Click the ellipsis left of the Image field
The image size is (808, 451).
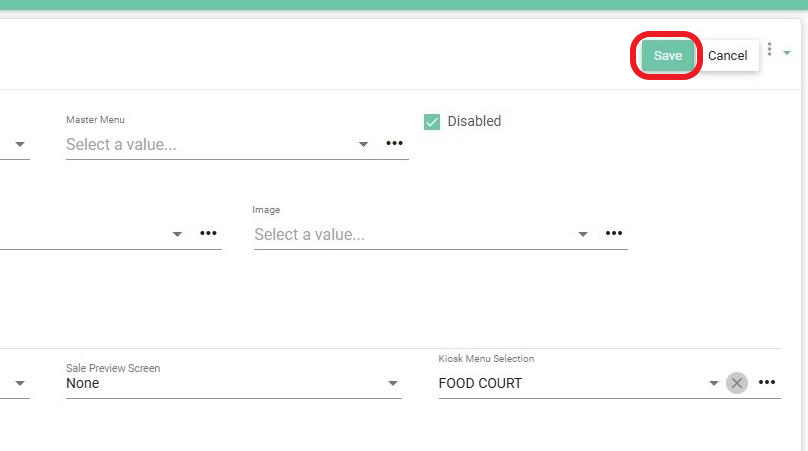coord(208,234)
